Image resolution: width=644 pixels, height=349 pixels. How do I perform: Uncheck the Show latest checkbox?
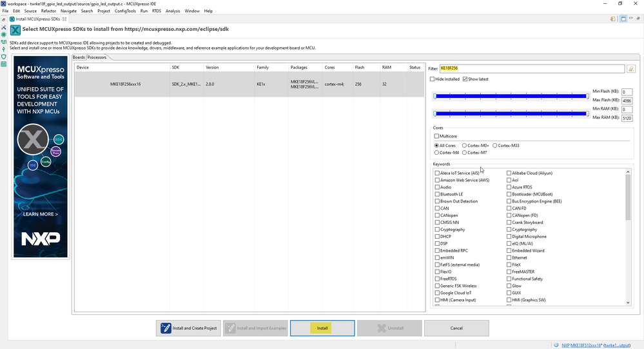click(465, 79)
